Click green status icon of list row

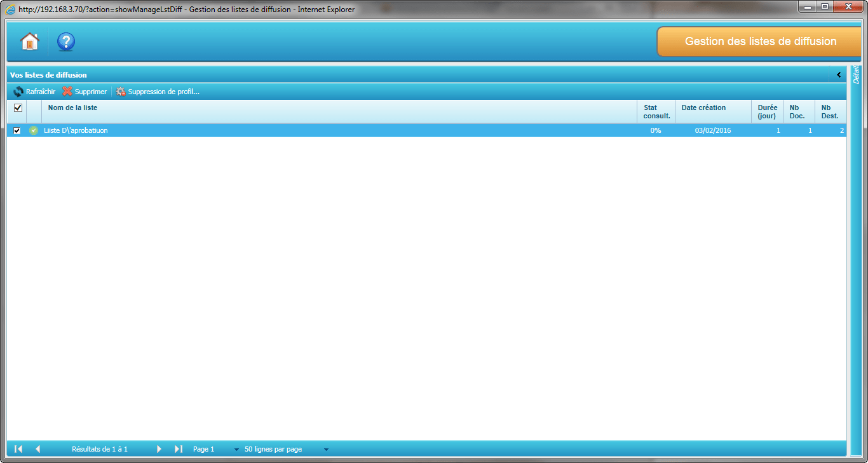34,130
